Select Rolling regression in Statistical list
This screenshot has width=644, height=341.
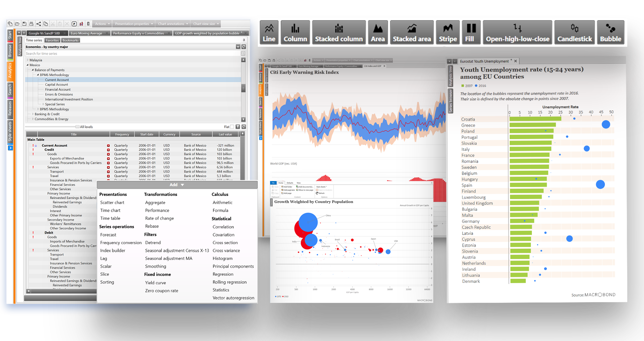pyautogui.click(x=229, y=282)
